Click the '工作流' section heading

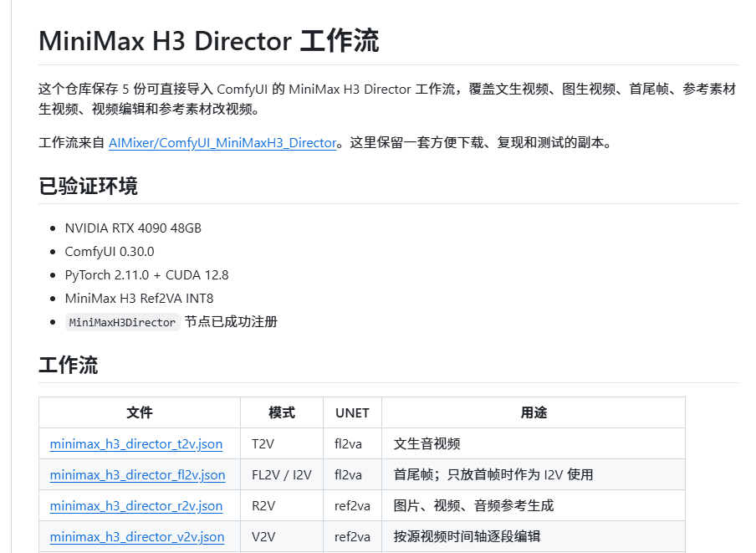[x=69, y=365]
